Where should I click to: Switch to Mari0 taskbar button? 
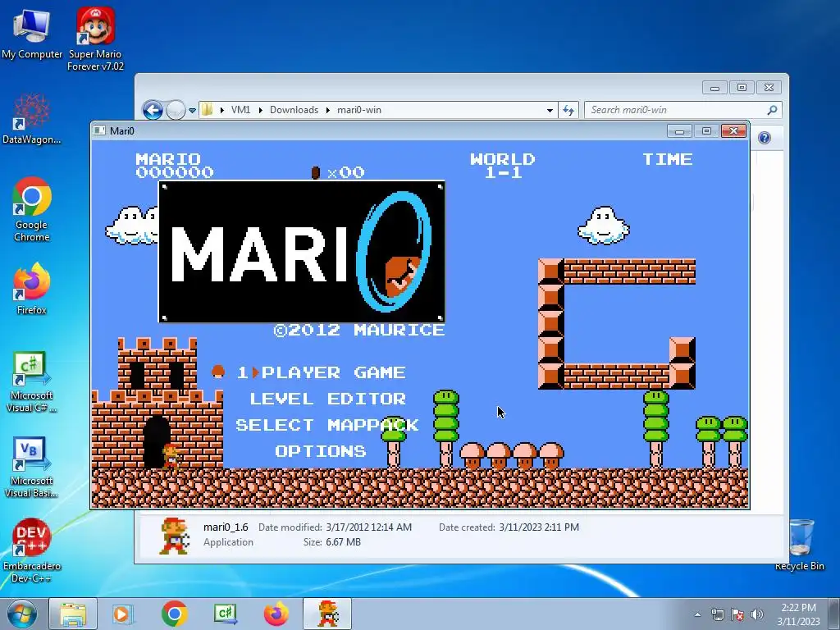coord(327,614)
